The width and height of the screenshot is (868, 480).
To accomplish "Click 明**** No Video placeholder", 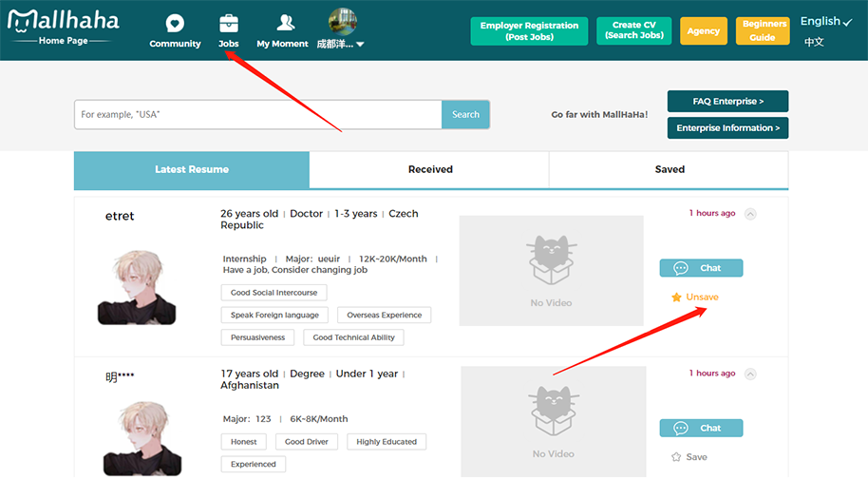I will [x=554, y=421].
